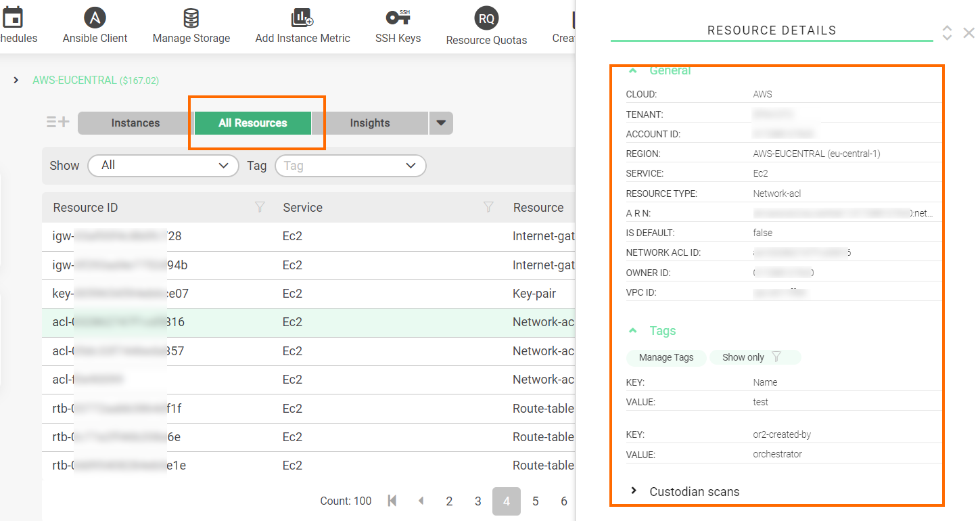Select the rtb row ending in e1e
980x521 pixels.
tap(308, 466)
